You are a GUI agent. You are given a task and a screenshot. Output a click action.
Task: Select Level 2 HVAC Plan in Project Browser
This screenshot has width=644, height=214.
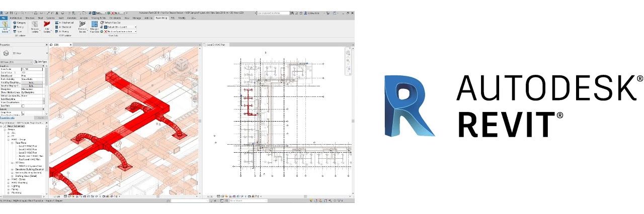pyautogui.click(x=28, y=149)
